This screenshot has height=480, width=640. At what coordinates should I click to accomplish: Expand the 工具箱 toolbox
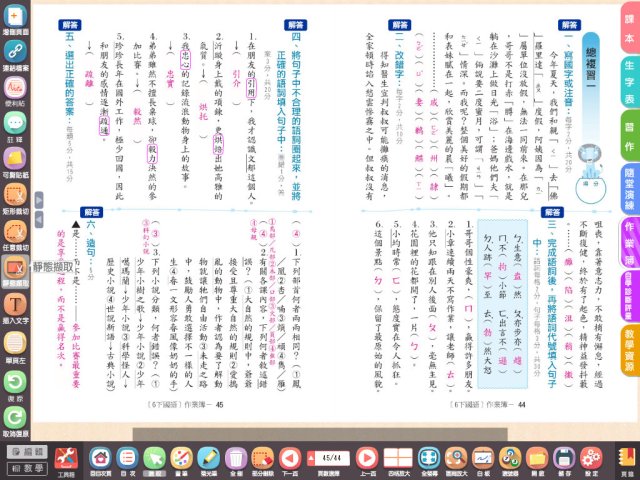66,458
